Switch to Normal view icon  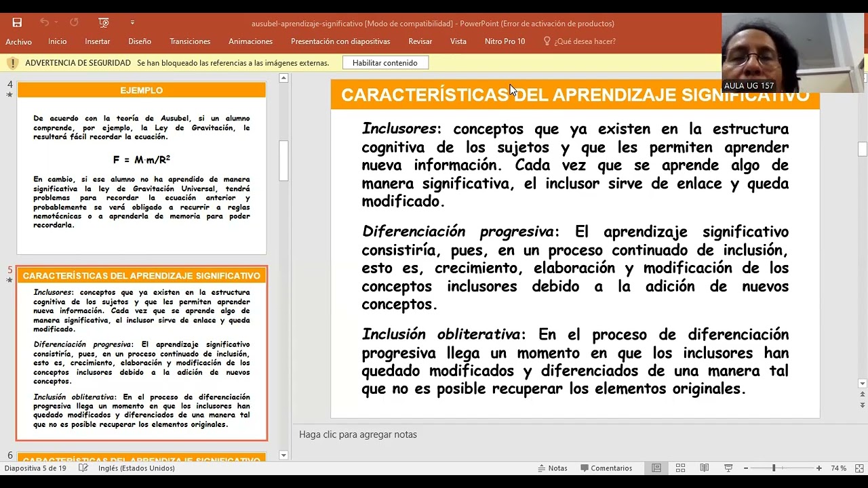coord(656,468)
